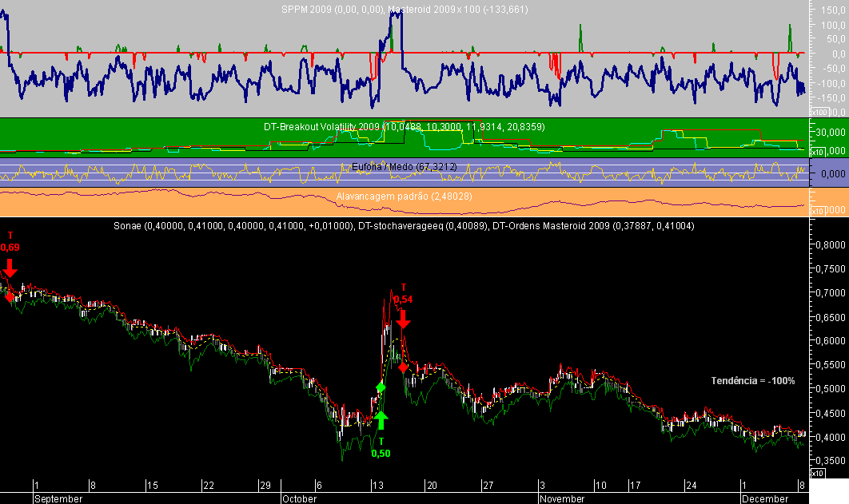
Task: Click the SPPM 2009 Masteroid panel title
Action: [x=405, y=10]
